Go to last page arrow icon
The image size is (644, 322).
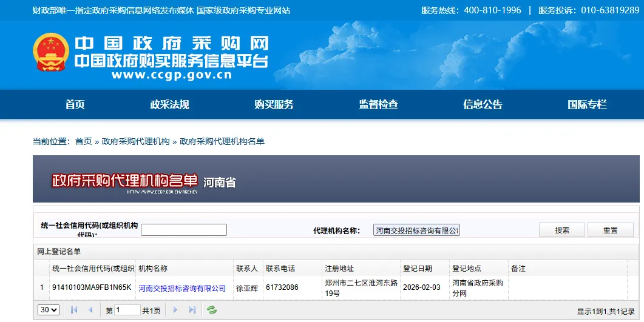pyautogui.click(x=192, y=310)
